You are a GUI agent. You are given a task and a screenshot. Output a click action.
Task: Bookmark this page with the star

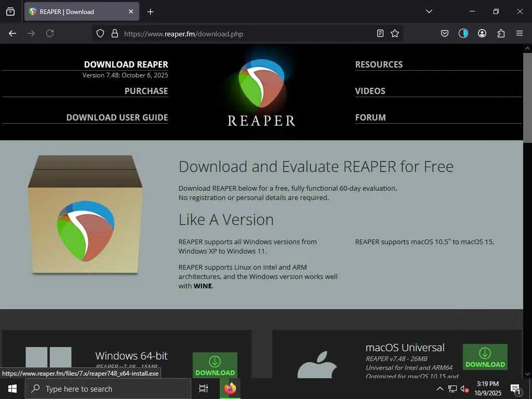point(395,33)
